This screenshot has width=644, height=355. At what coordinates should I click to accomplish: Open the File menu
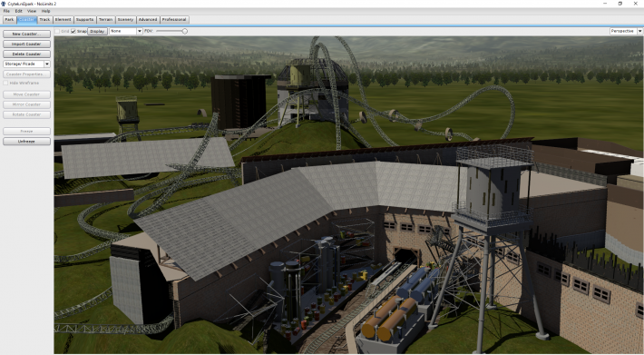[6, 11]
